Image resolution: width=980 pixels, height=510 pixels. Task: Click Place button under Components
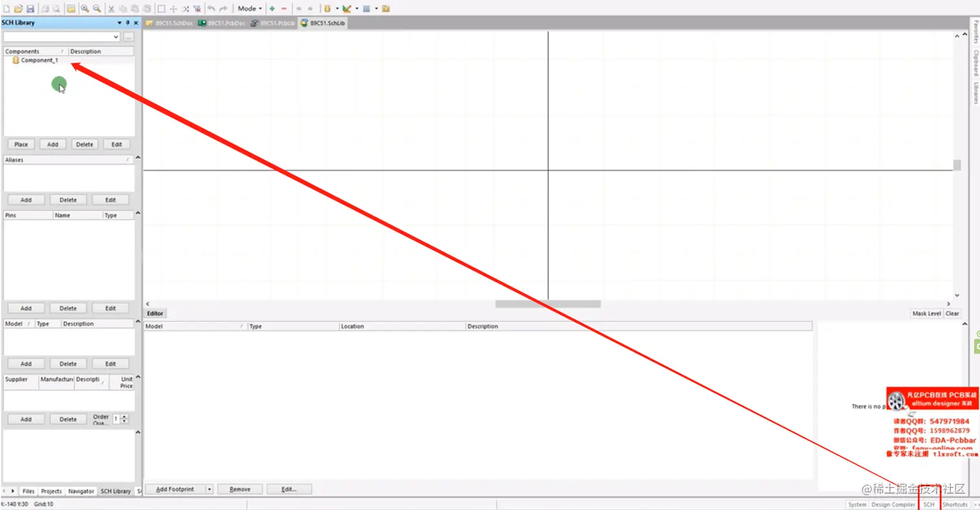tap(21, 145)
